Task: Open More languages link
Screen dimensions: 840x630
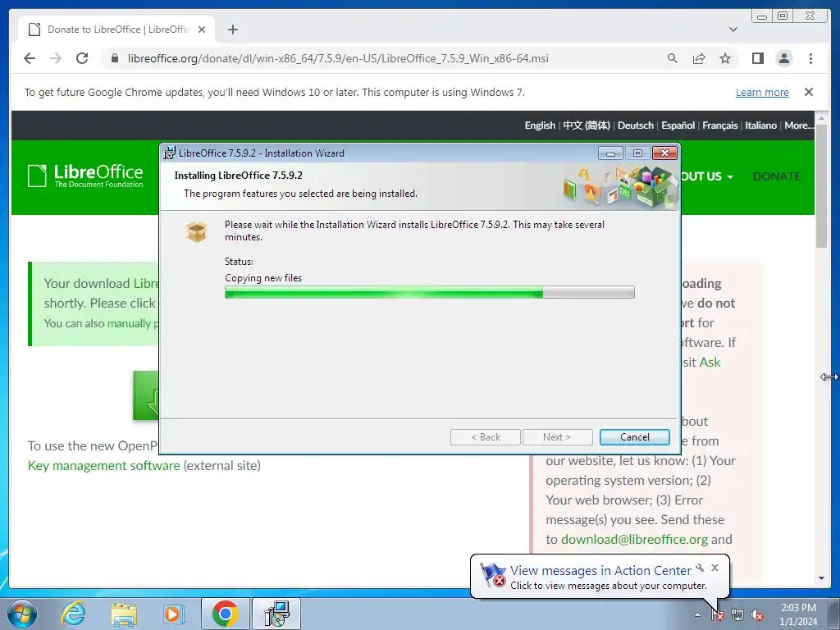Action: (x=799, y=126)
